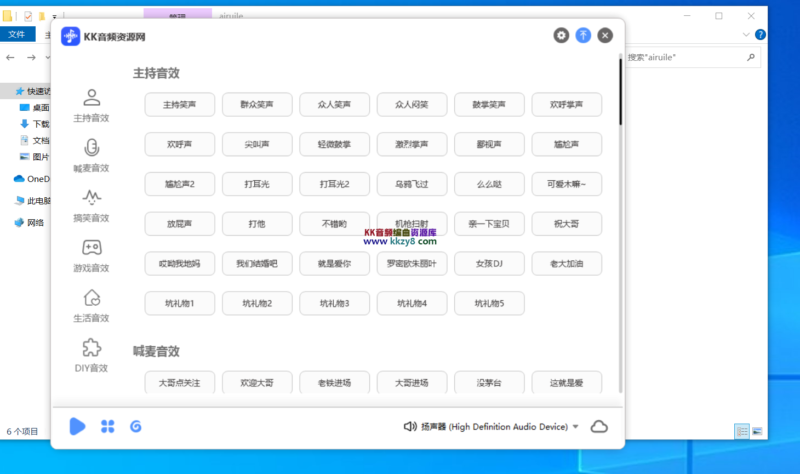Play the 坑礼物1 sound effect
This screenshot has height=474, width=800.
(180, 304)
